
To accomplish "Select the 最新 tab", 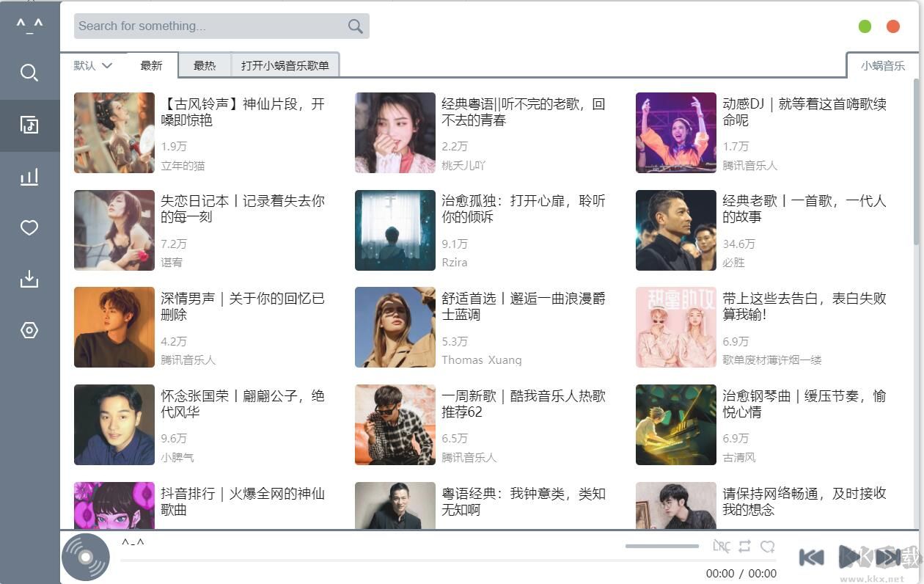I will coord(151,65).
